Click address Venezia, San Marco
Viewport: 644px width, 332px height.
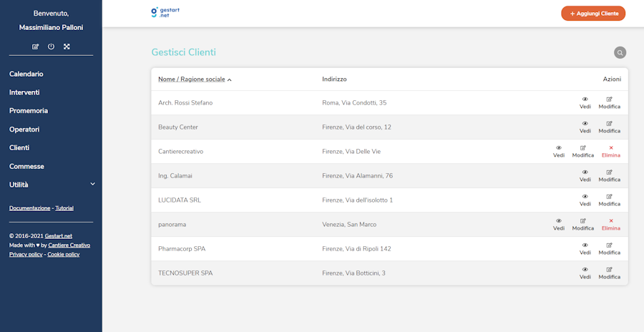[349, 225]
